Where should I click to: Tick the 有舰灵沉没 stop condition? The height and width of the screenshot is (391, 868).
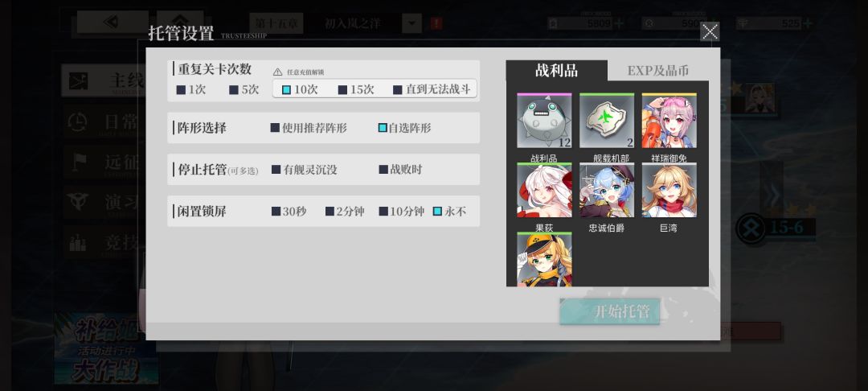pos(305,170)
